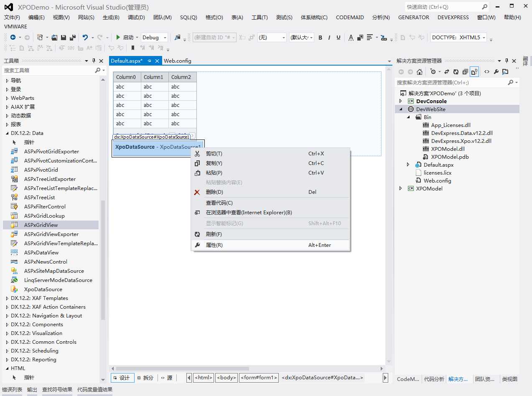This screenshot has height=396, width=532.
Task: Expand the Default.aspx node
Action: pyautogui.click(x=408, y=165)
